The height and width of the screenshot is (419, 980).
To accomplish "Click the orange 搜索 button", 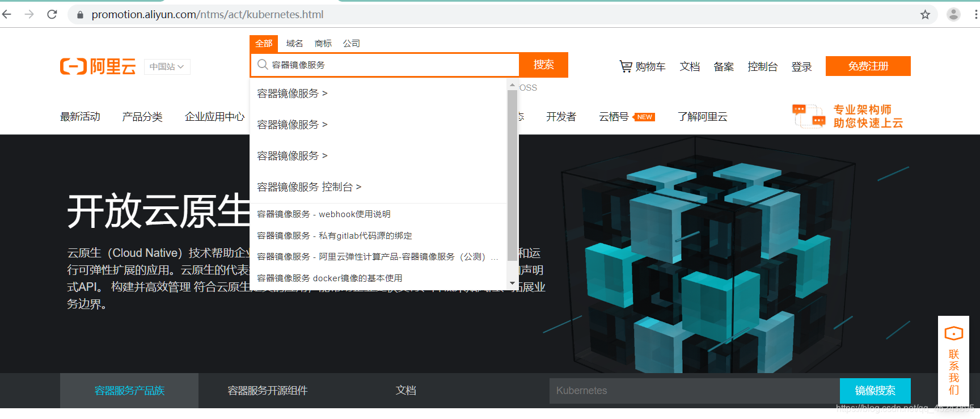I will [x=543, y=65].
